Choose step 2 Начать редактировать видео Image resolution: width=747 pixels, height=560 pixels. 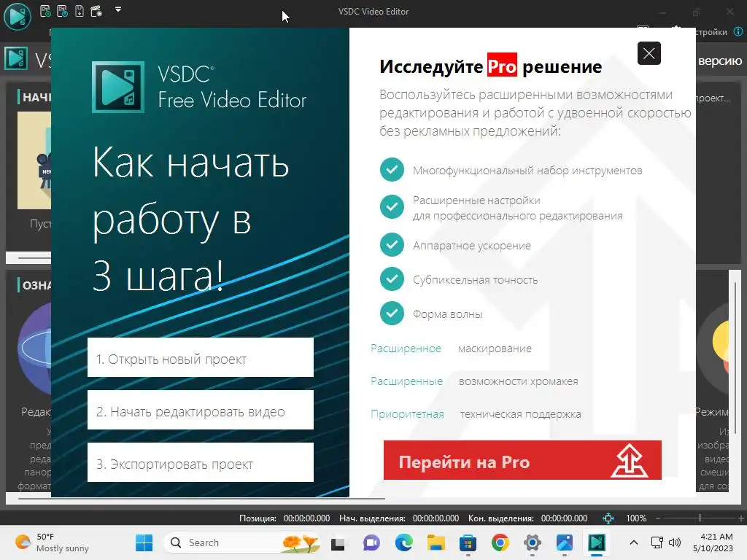click(201, 410)
